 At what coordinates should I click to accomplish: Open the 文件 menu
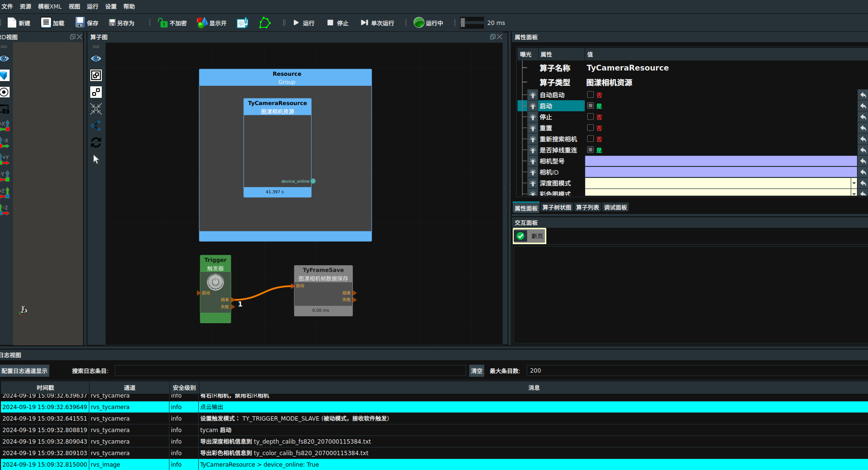[7, 6]
